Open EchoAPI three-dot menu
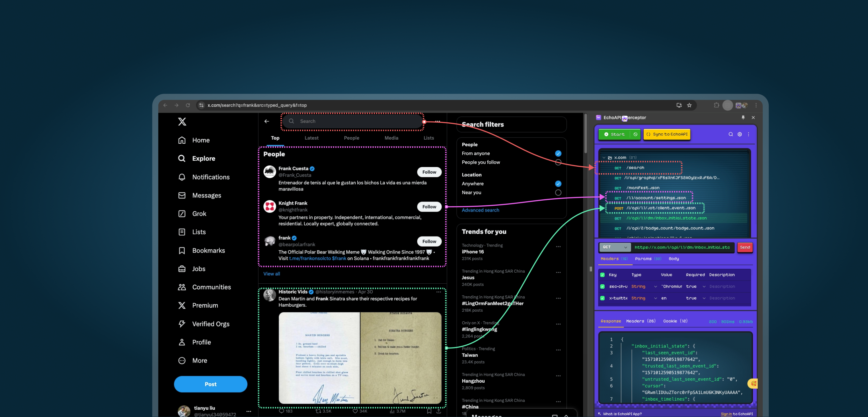 click(748, 134)
